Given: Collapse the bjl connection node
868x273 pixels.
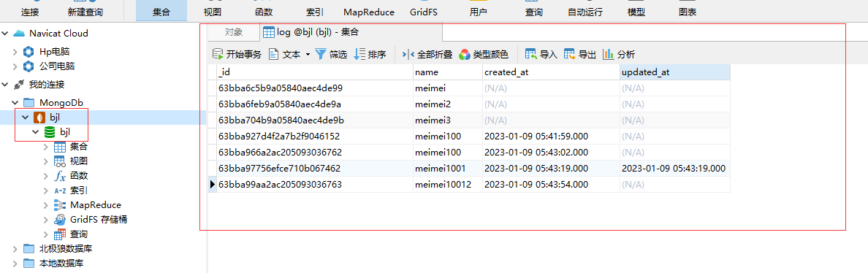Looking at the screenshot, I should pos(26,118).
